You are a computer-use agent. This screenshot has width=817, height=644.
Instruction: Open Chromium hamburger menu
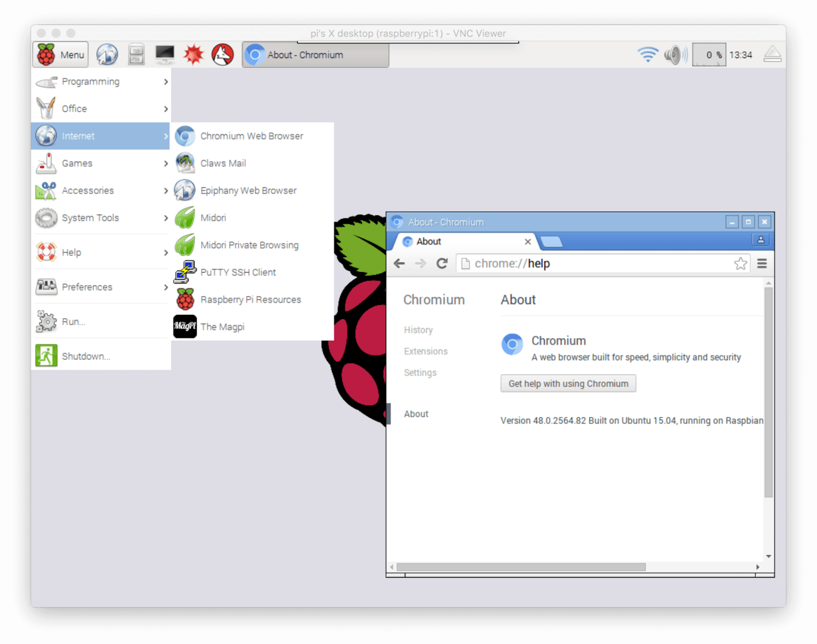762,263
